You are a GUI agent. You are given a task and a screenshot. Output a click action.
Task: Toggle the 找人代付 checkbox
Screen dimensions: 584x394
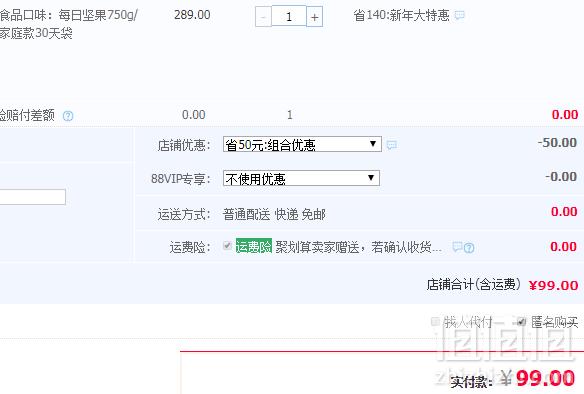[x=435, y=321]
